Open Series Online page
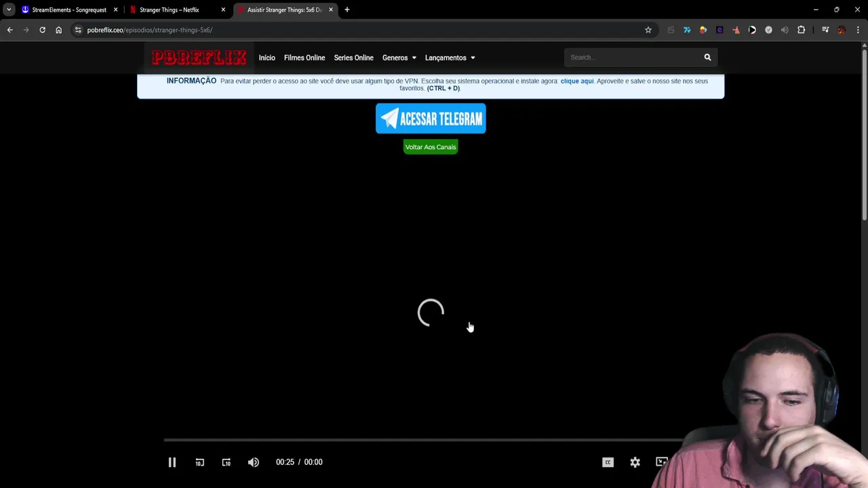Viewport: 868px width, 488px height. (353, 58)
